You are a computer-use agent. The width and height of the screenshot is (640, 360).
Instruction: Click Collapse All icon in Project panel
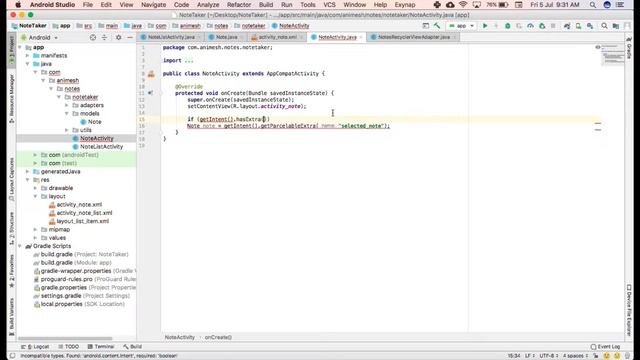[104, 38]
